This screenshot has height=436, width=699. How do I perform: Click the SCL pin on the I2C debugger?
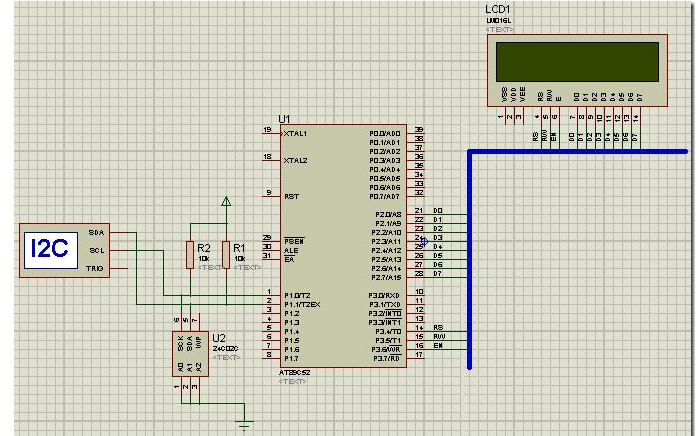(96, 251)
